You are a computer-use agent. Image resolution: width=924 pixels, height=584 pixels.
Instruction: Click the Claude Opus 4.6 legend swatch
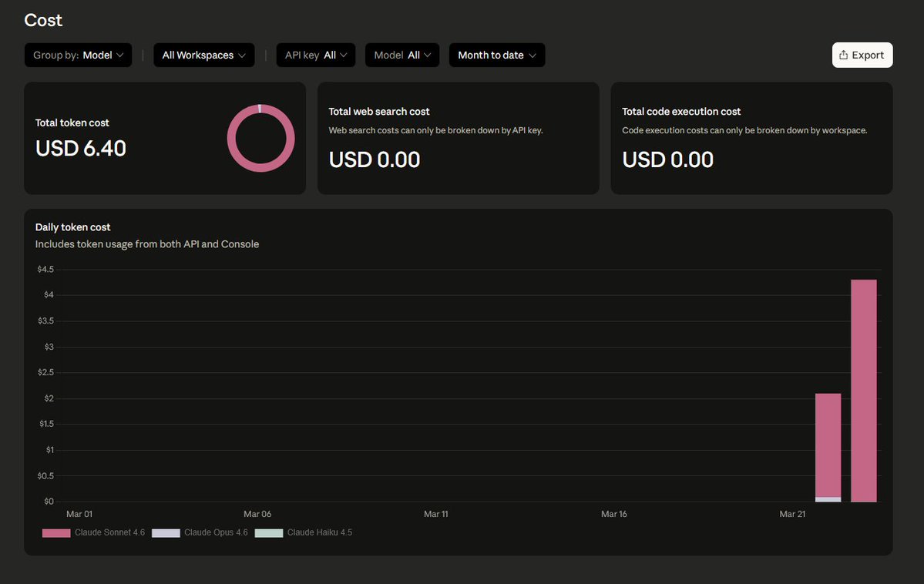(166, 532)
